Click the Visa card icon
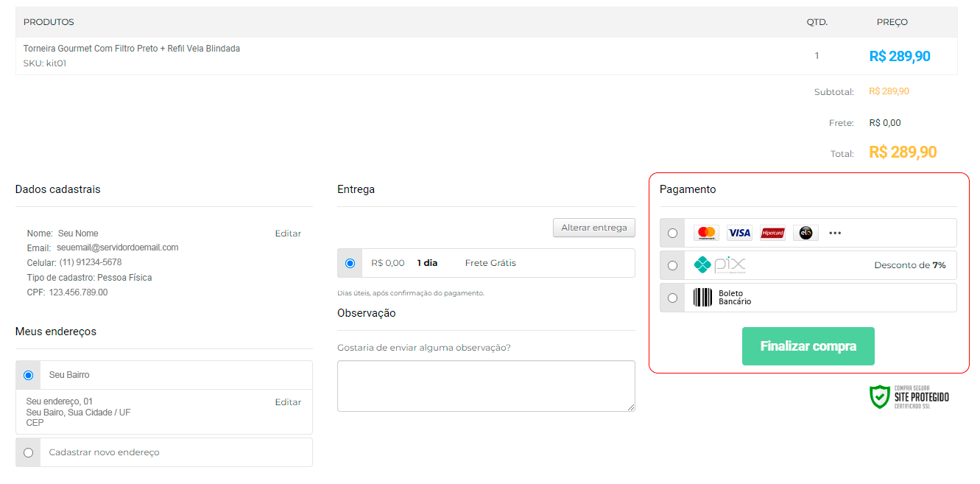 (x=739, y=233)
